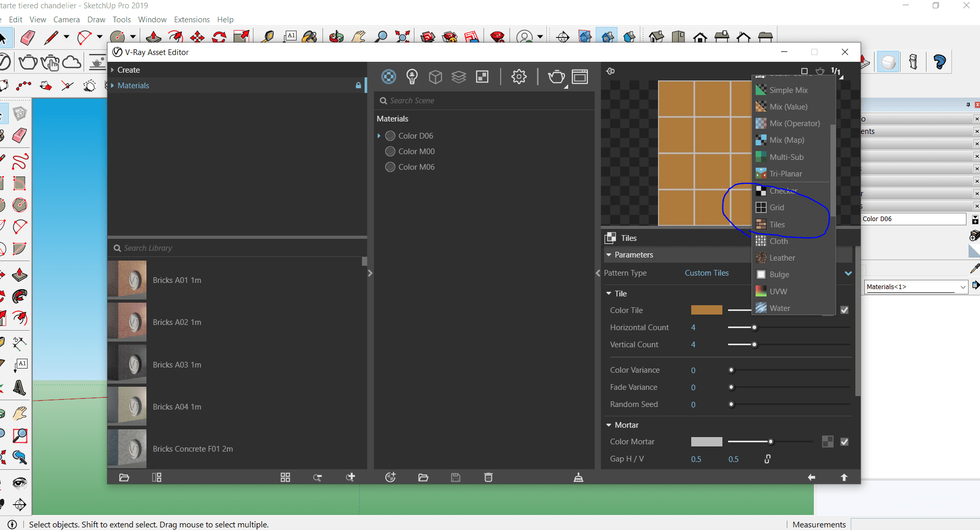Open the Lights tab icon in Asset Editor
Image resolution: width=980 pixels, height=530 pixels.
point(412,77)
